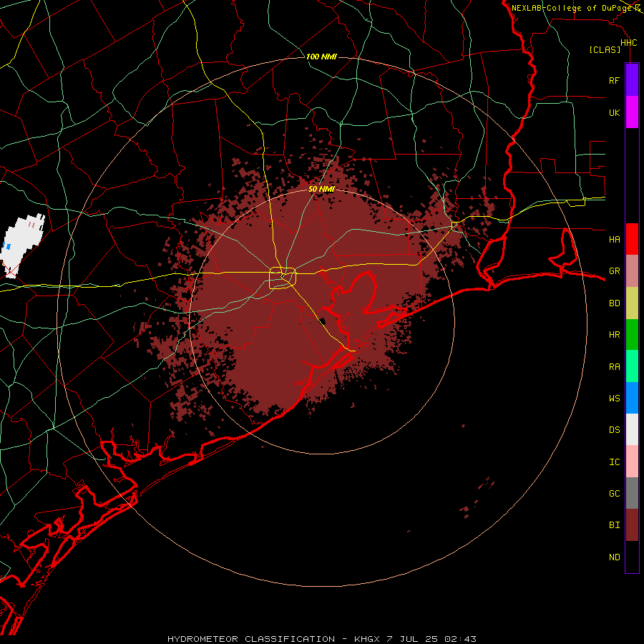The image size is (644, 644).
Task: Click the BI legend label
Action: (x=614, y=525)
